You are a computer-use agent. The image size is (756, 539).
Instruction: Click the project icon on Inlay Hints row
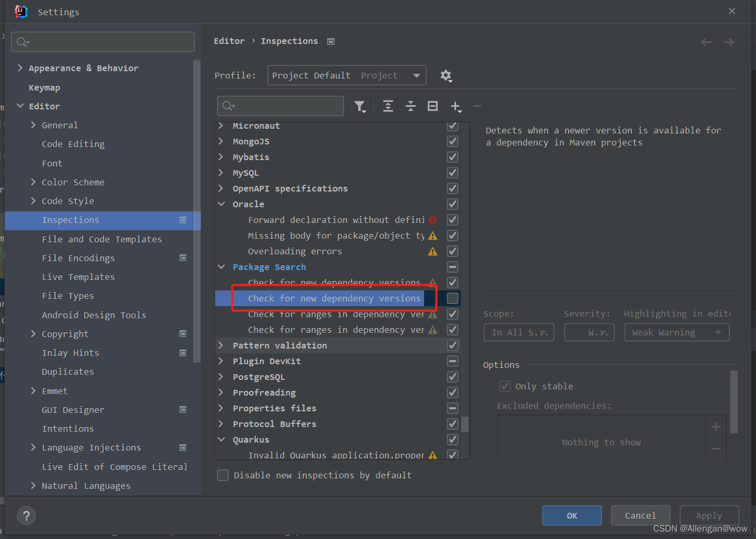[183, 353]
